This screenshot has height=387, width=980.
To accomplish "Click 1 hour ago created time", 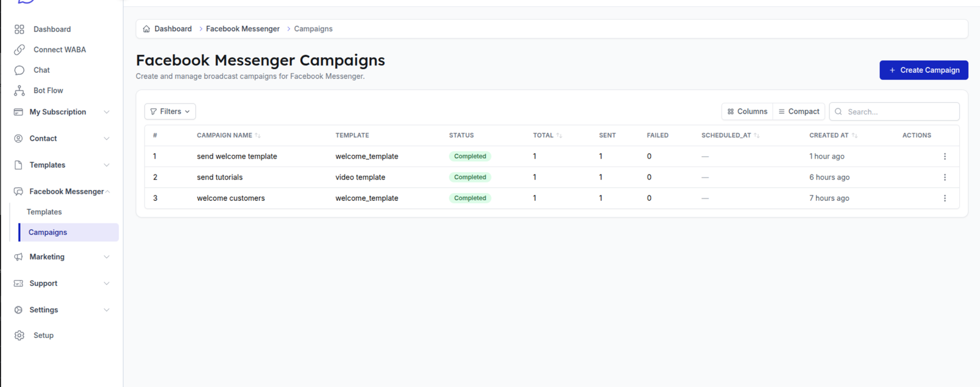I will pos(827,156).
